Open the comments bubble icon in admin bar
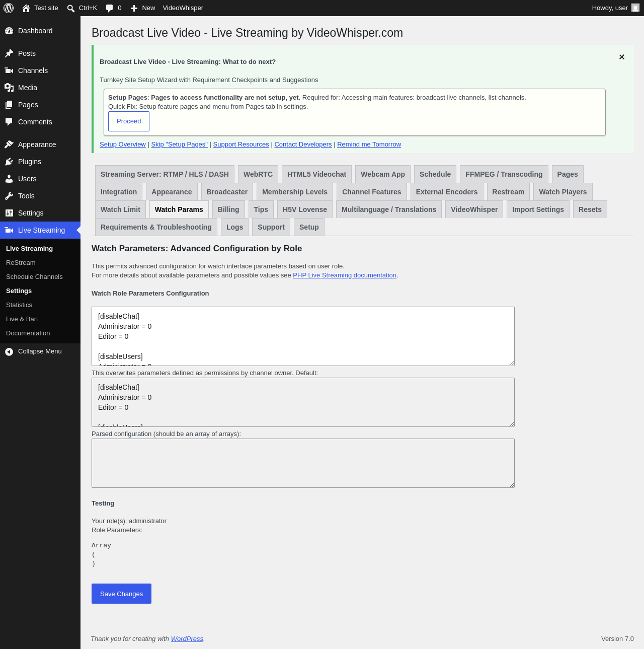This screenshot has width=644, height=649. 109,8
